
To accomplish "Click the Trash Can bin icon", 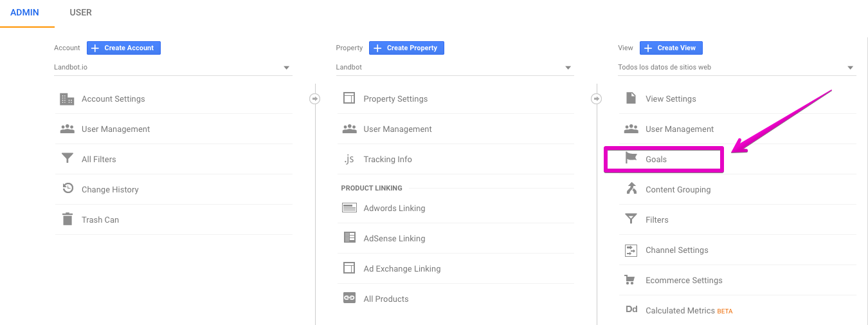I will (x=67, y=219).
